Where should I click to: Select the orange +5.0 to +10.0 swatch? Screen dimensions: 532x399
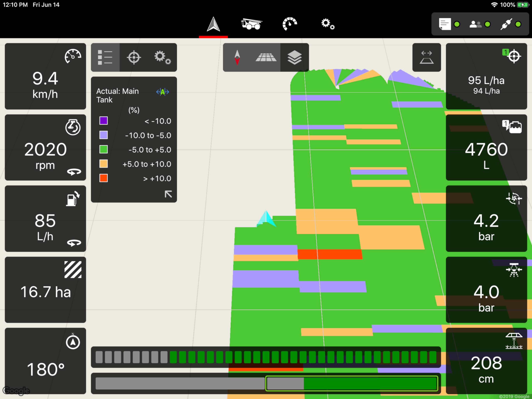point(103,164)
